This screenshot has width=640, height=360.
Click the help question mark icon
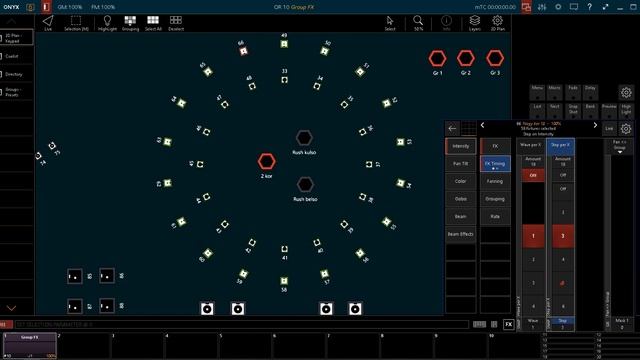tap(589, 7)
